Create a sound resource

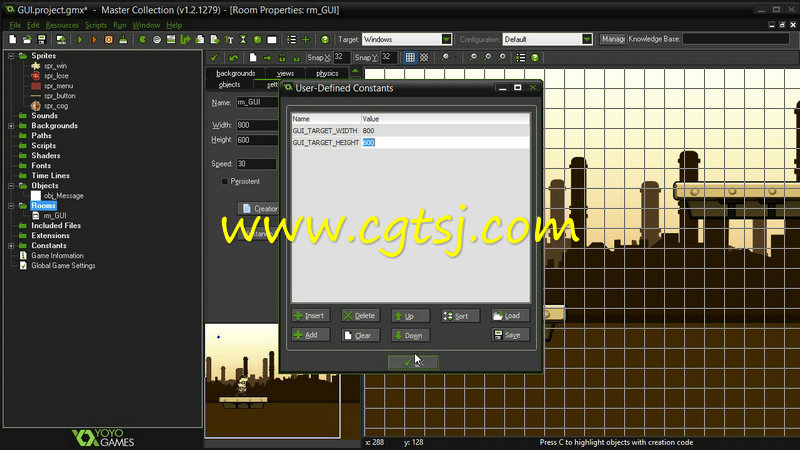(157, 39)
